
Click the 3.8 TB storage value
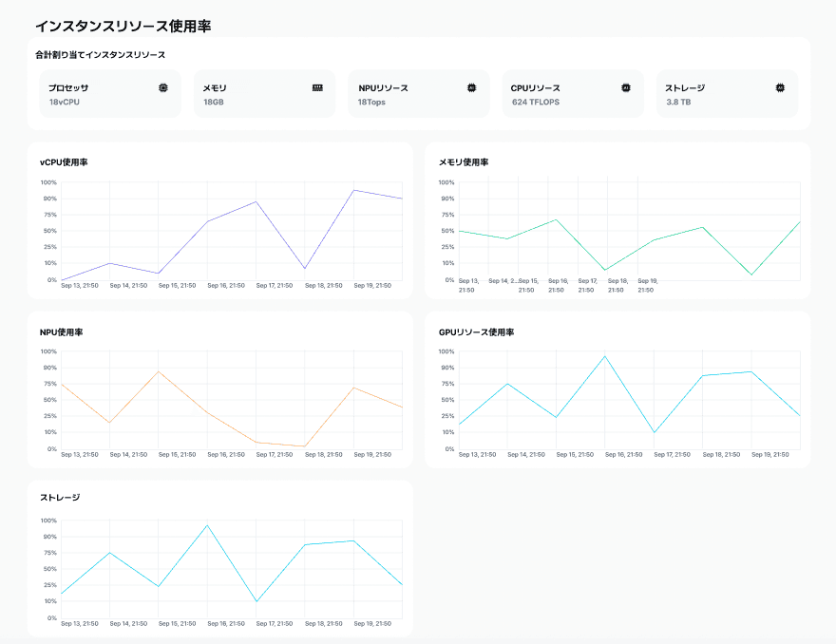678,102
